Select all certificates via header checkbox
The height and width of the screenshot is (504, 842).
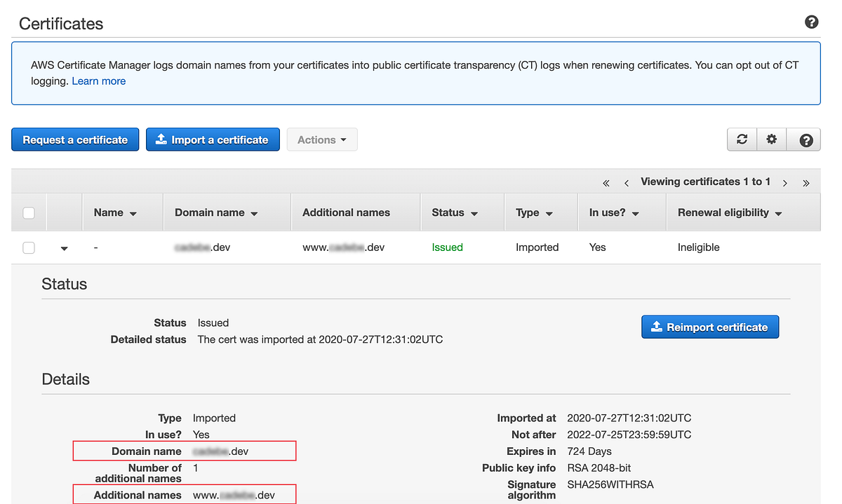[28, 212]
